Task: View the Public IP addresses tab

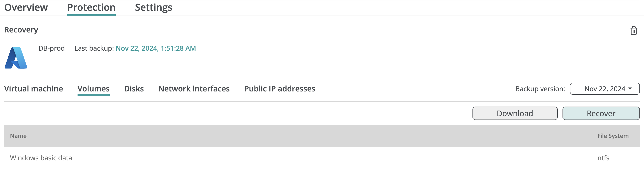Action: point(280,89)
